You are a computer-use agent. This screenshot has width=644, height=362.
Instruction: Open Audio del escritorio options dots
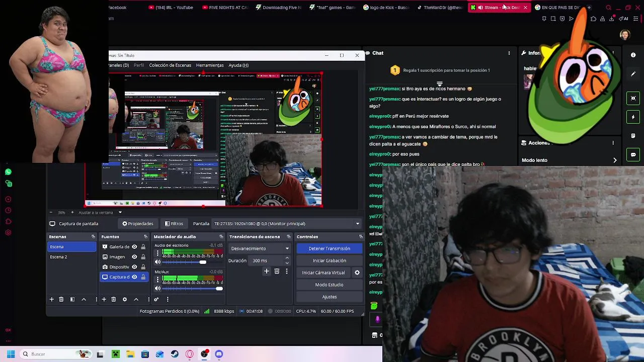pos(157,253)
